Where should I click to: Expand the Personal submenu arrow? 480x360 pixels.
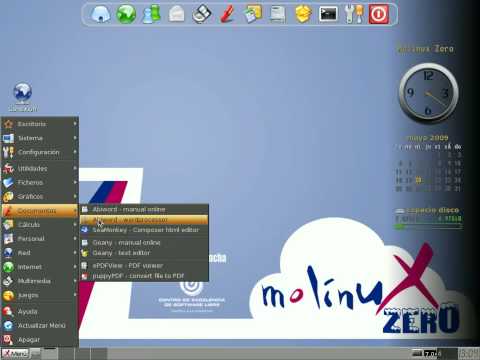click(x=75, y=239)
